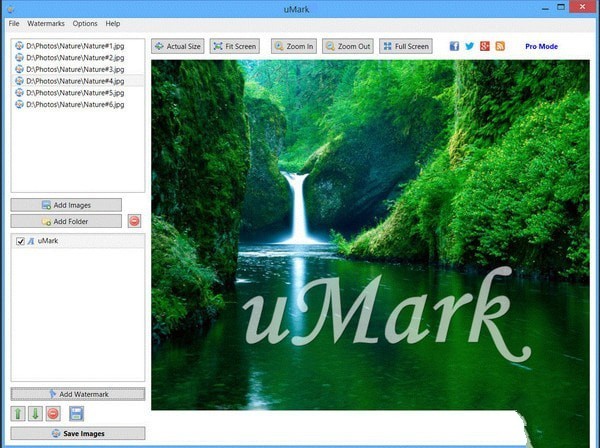Move watermark down with green arrow
The image size is (600, 448).
[35, 414]
